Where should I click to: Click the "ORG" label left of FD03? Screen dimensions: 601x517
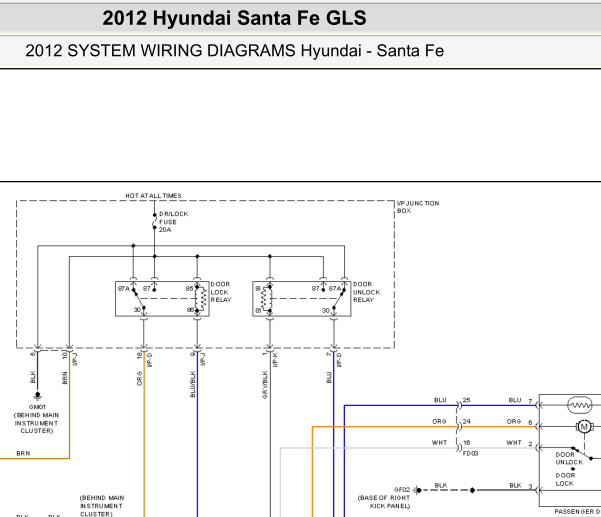coord(439,422)
